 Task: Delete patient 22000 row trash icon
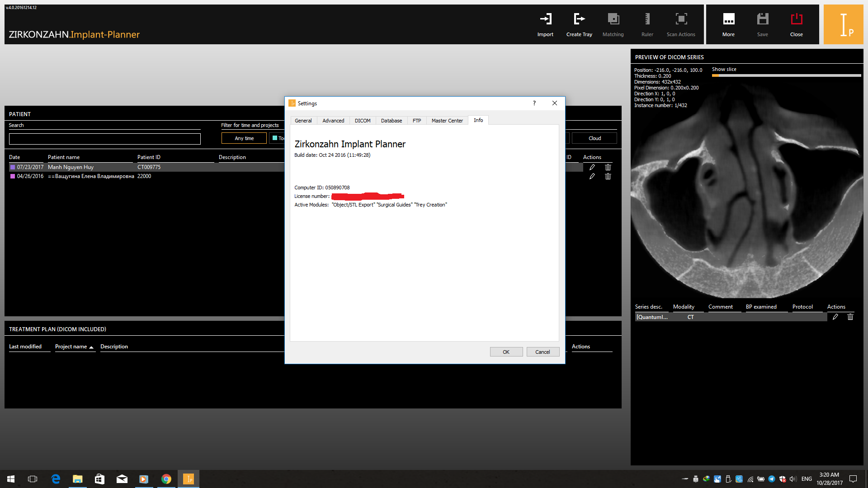click(608, 176)
